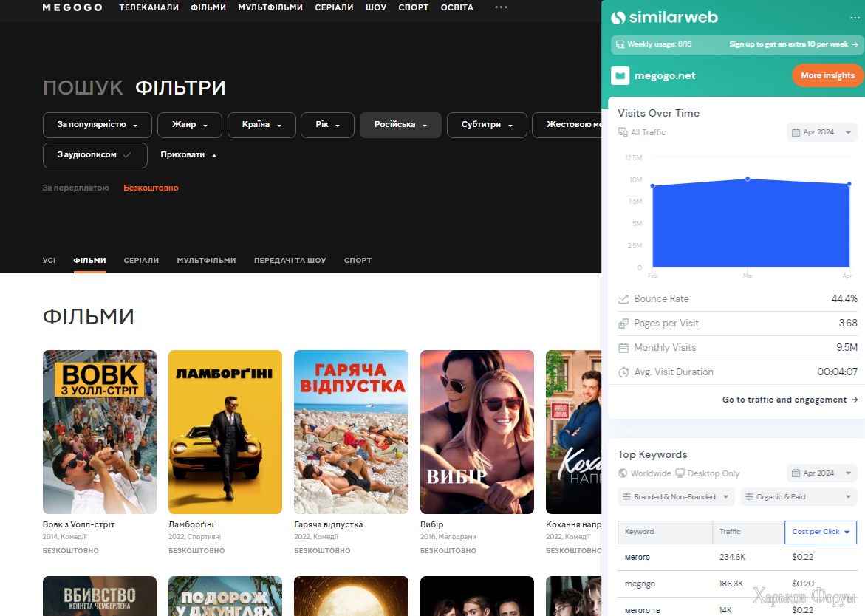Click the megogo.net site favicon

point(620,75)
